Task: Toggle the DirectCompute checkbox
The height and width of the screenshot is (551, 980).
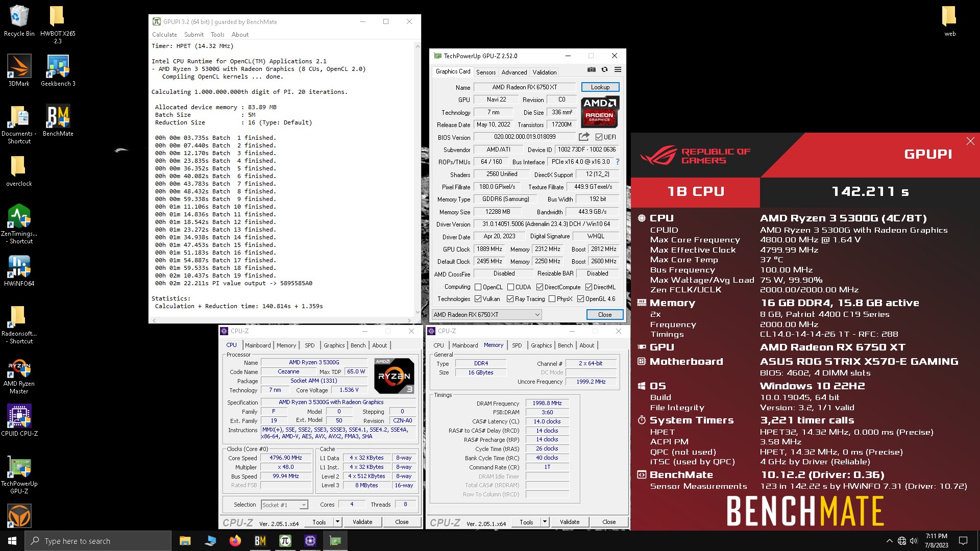Action: point(540,287)
